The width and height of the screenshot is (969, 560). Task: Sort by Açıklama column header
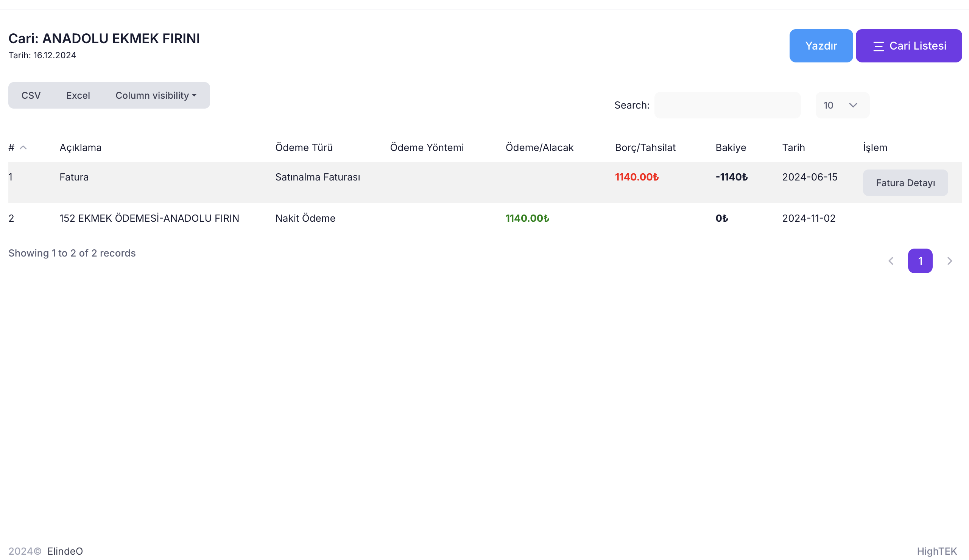[x=80, y=148]
